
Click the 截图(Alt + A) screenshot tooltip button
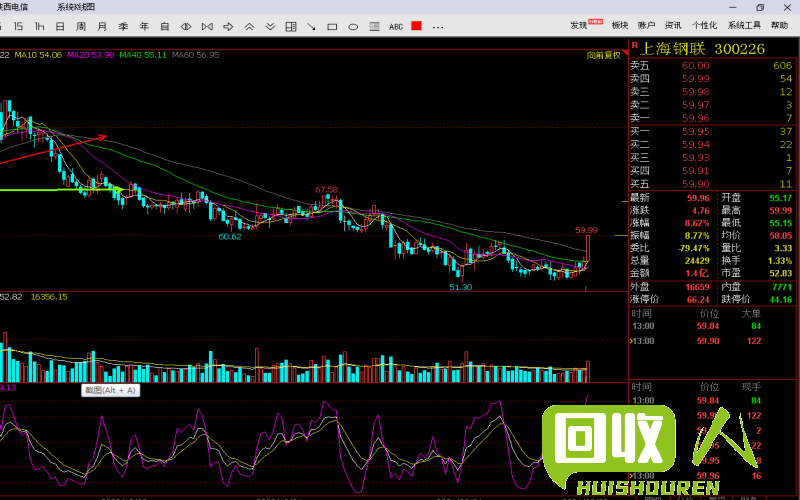coord(110,390)
